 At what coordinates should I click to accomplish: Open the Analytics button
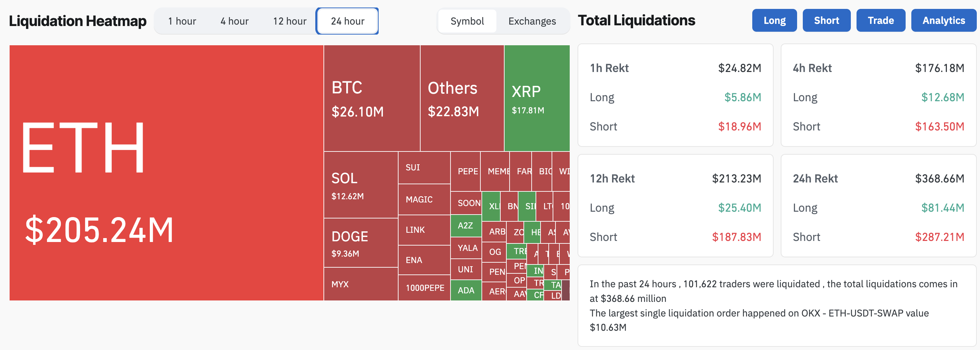pyautogui.click(x=943, y=20)
